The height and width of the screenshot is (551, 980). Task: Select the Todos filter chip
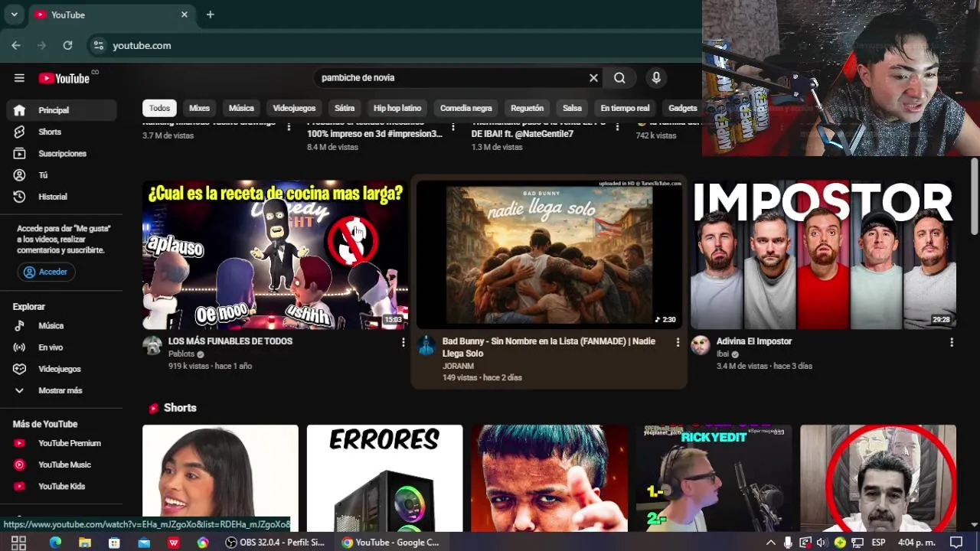point(159,108)
